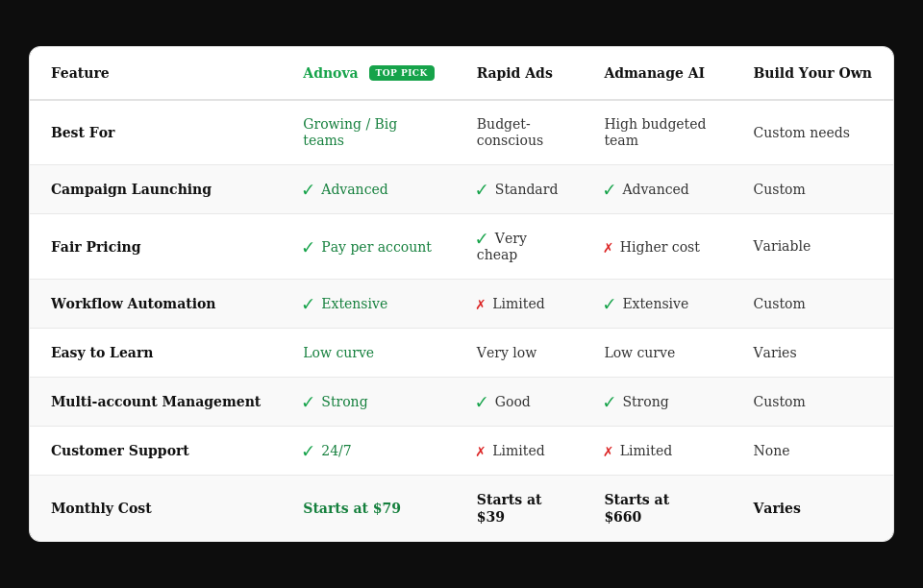Click the Build Your Own header
The width and height of the screenshot is (923, 588).
pos(812,73)
